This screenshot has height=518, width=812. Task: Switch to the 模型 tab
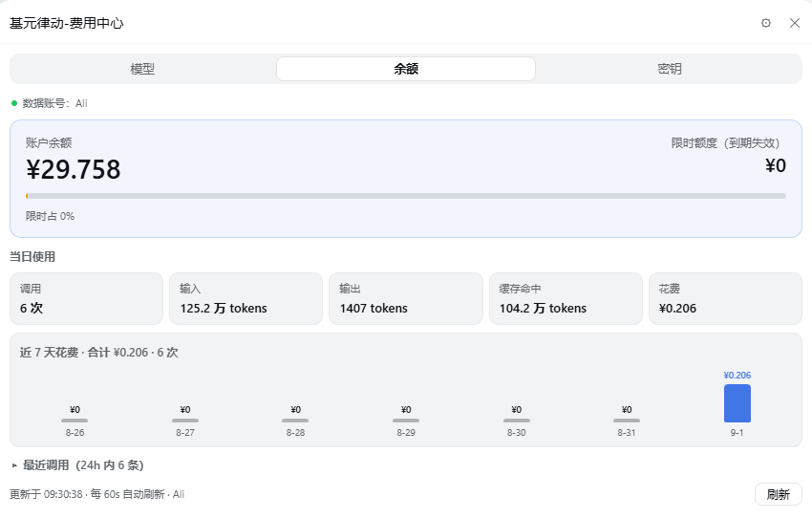click(142, 69)
